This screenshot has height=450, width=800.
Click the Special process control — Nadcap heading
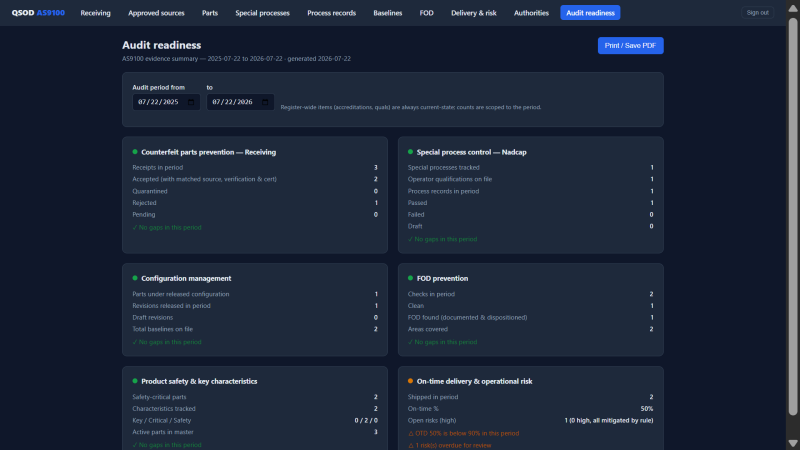pyautogui.click(x=471, y=152)
